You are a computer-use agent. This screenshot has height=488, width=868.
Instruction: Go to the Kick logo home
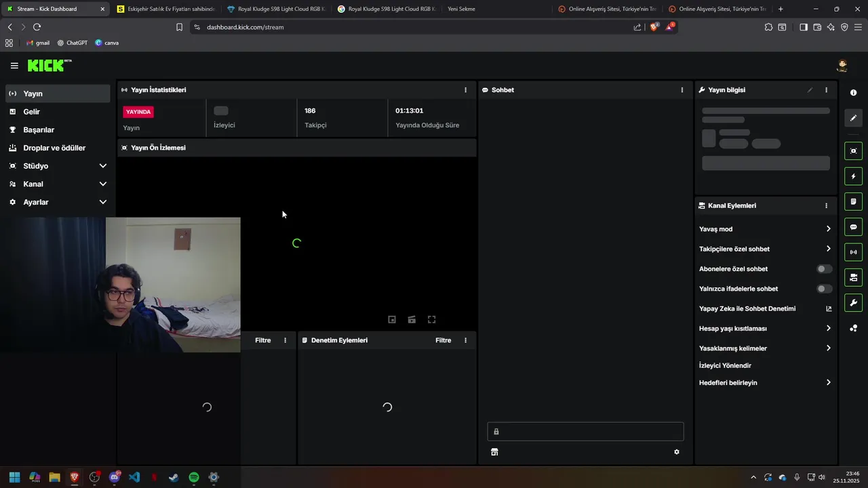click(x=50, y=66)
